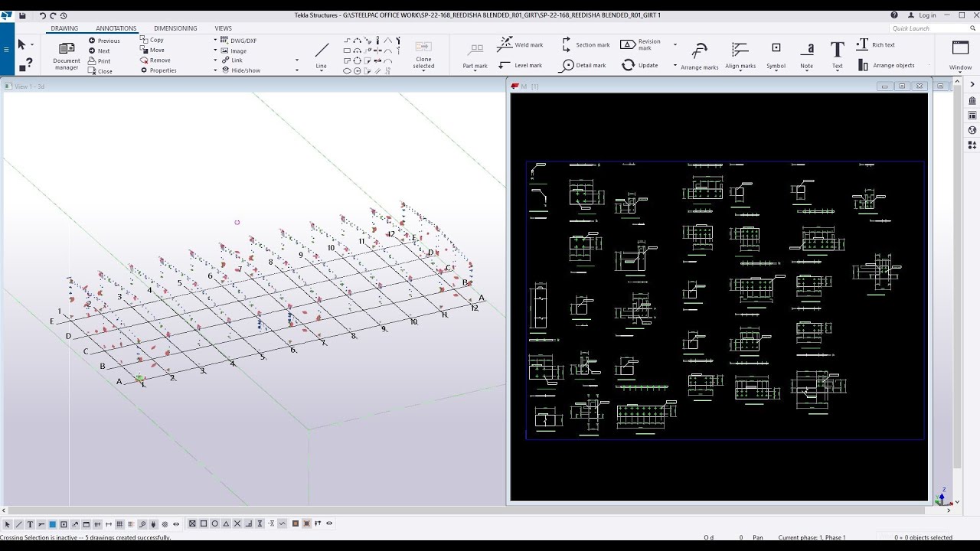980x551 pixels.
Task: Click the Remove command
Action: pyautogui.click(x=155, y=60)
